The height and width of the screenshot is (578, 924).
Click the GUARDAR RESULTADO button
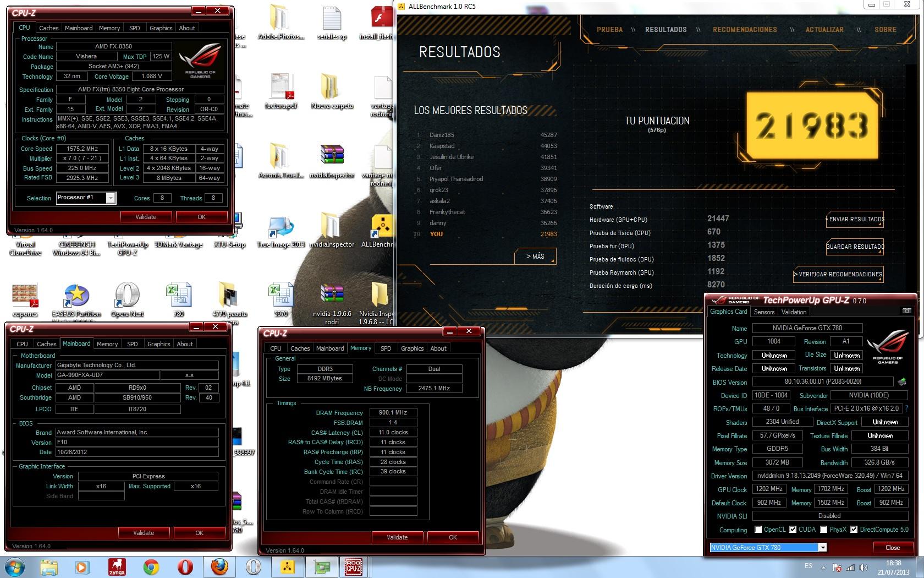pos(855,247)
